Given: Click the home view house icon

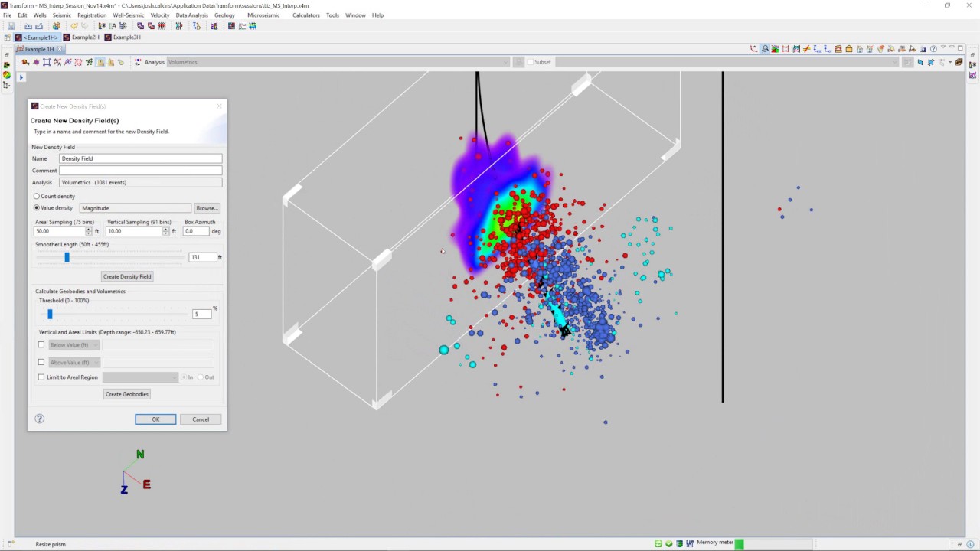Looking at the screenshot, I should pos(859,49).
